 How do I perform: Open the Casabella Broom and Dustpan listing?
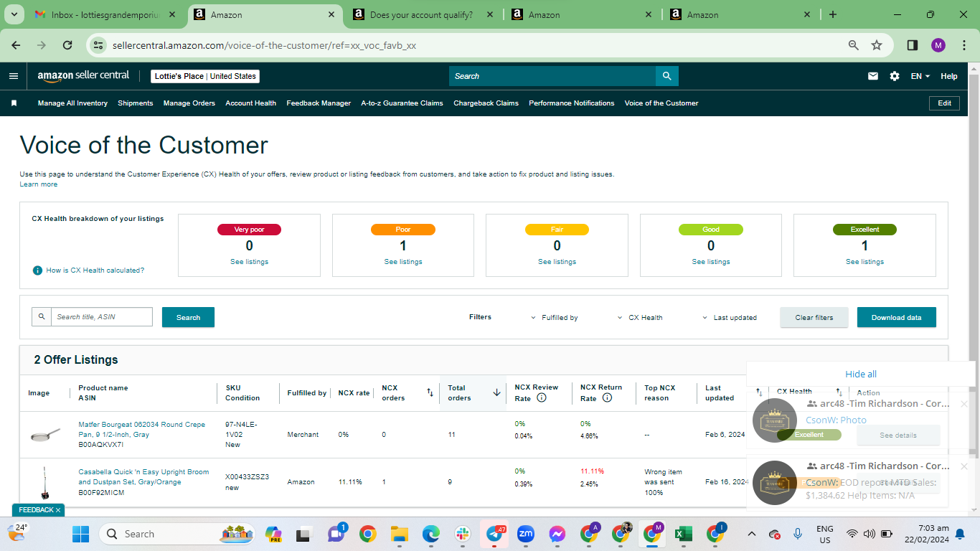coord(143,477)
